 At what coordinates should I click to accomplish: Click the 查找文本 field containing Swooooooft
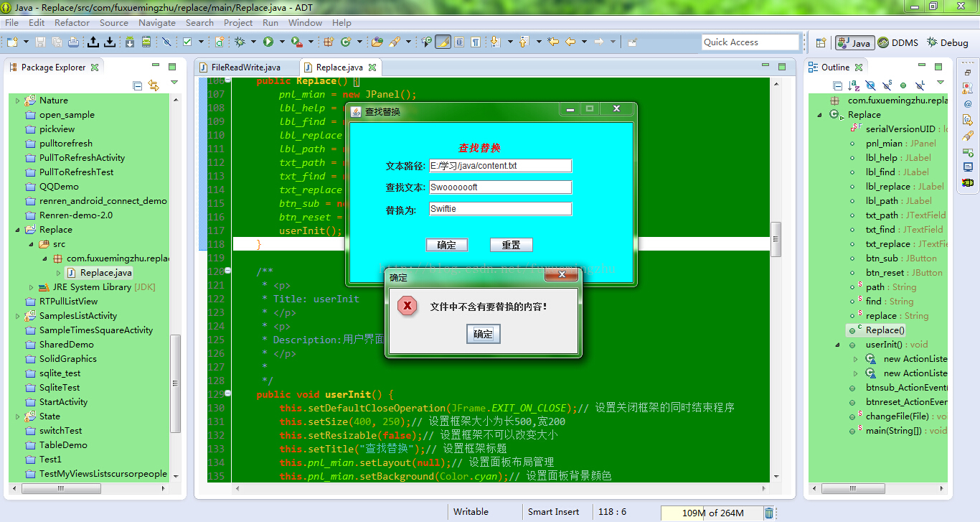pos(500,187)
